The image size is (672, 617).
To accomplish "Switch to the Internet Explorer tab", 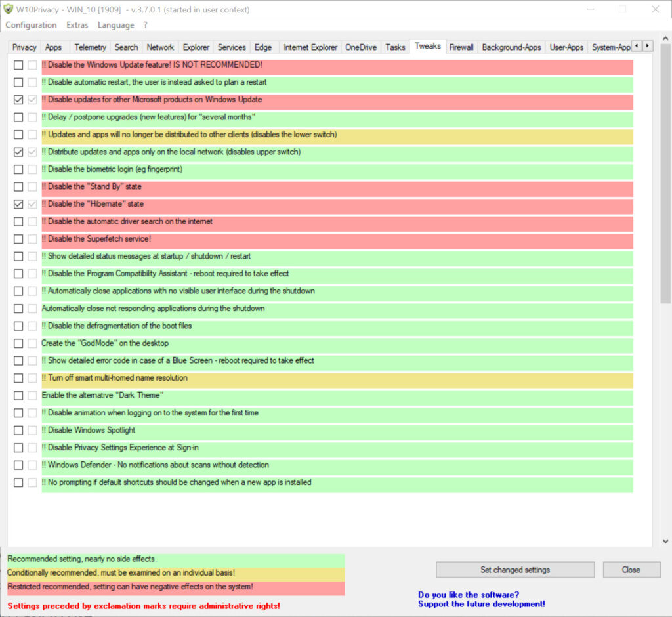I will pos(310,47).
